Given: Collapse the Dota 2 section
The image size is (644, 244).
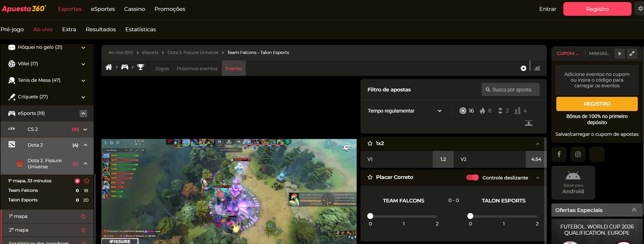Looking at the screenshot, I should tap(85, 145).
